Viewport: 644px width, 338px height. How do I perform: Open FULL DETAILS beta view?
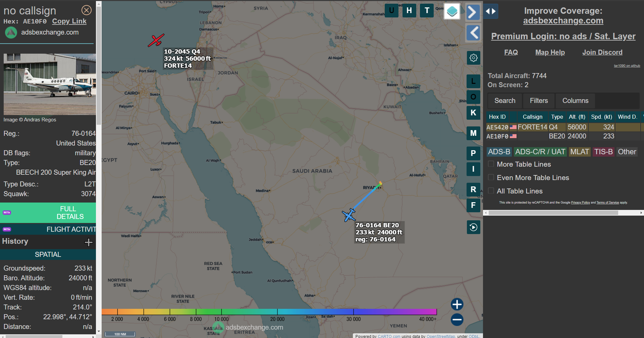(48, 213)
